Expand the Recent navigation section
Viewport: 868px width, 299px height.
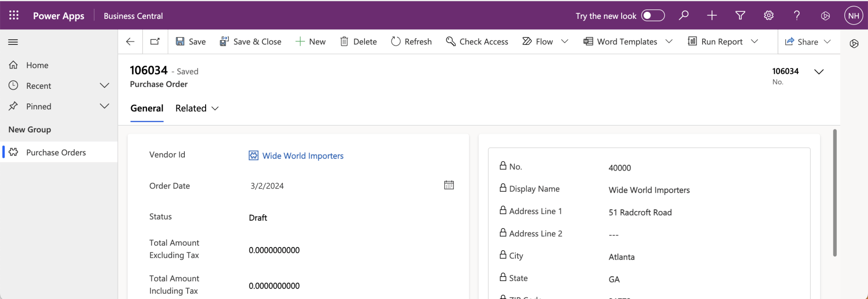[104, 85]
